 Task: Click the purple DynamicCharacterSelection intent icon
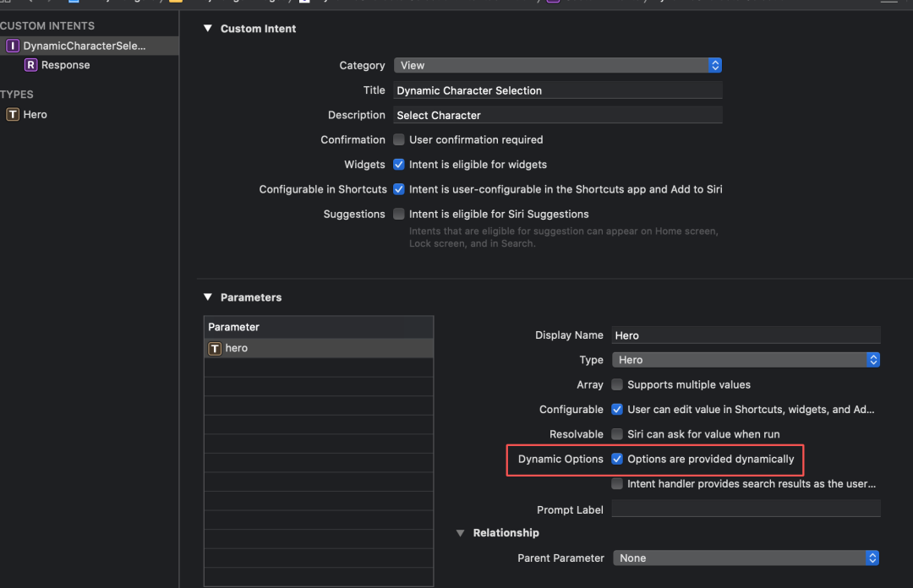(13, 46)
